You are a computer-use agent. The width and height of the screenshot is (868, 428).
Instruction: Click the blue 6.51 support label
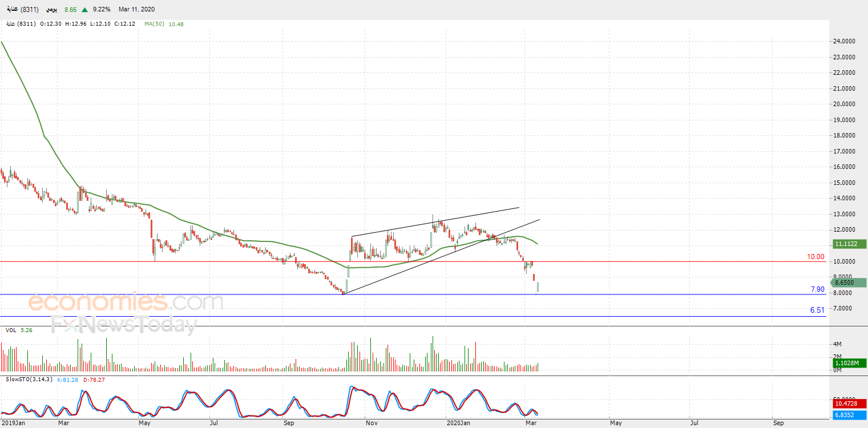coord(818,310)
